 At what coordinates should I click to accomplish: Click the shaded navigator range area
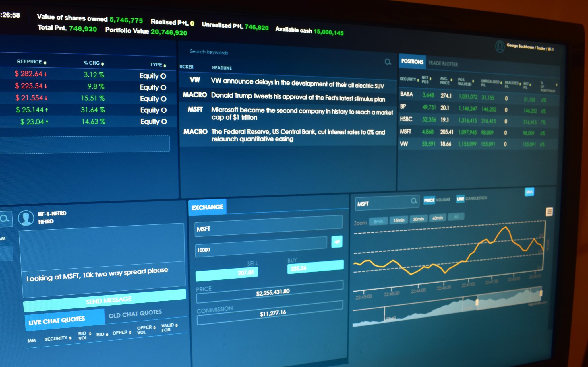(509, 298)
